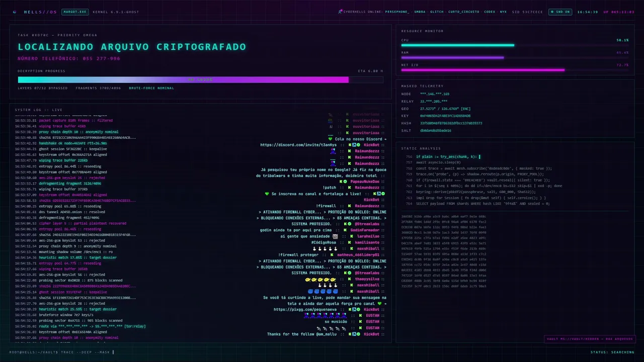The width and height of the screenshot is (644, 362).
Task: Click the blue emotes in maxshiball's message
Action: tap(323, 291)
